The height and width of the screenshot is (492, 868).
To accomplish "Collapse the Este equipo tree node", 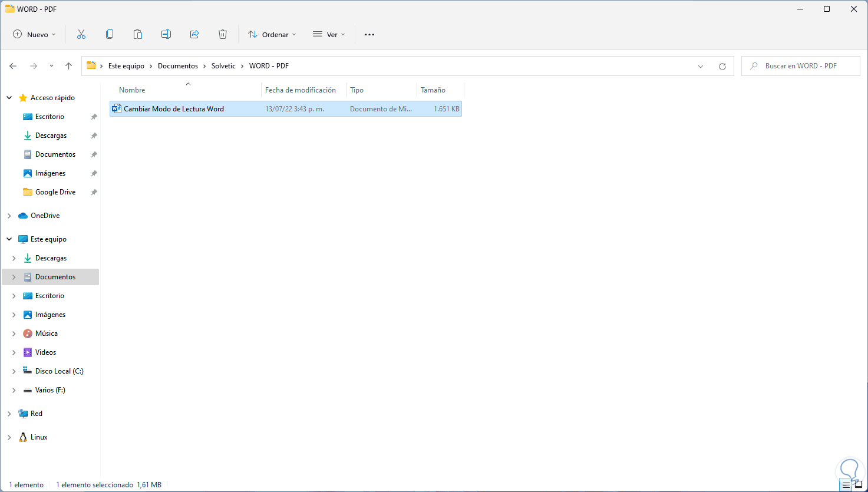I will [9, 239].
